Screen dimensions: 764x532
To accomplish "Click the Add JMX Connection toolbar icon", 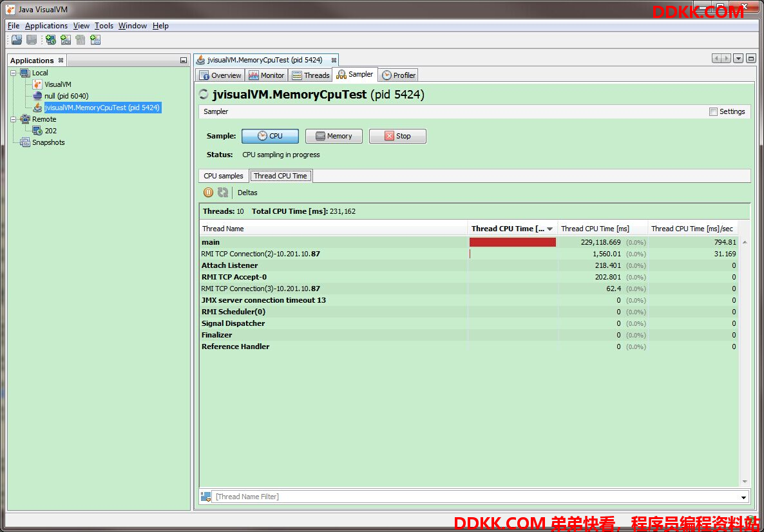I will [x=66, y=40].
